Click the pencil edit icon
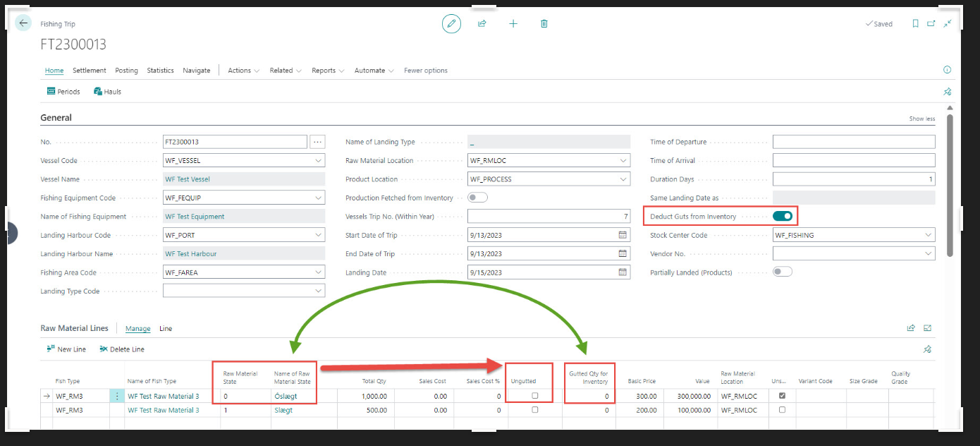Image resolution: width=980 pixels, height=446 pixels. pyautogui.click(x=451, y=23)
